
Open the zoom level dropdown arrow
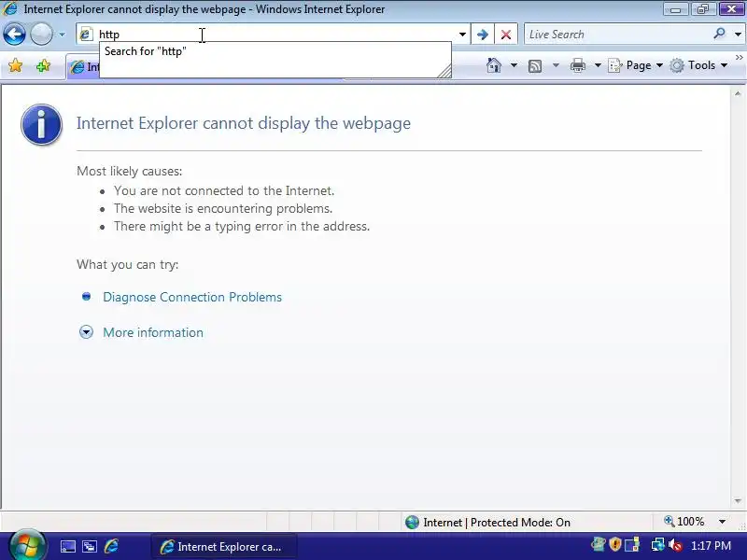pos(722,522)
